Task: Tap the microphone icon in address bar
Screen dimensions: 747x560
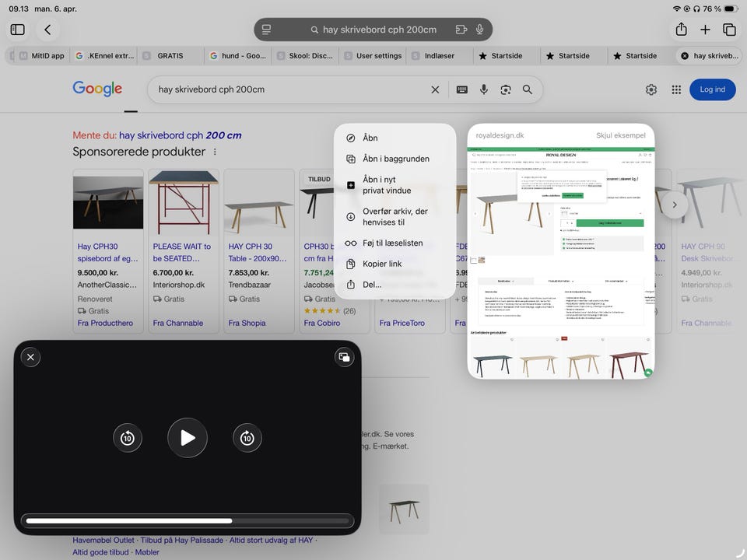Action: (x=479, y=30)
